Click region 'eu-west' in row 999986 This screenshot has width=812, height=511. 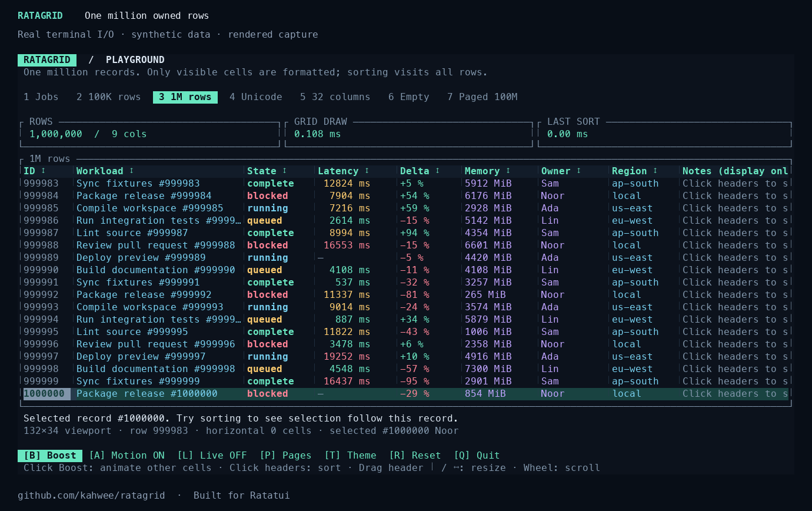coord(633,220)
